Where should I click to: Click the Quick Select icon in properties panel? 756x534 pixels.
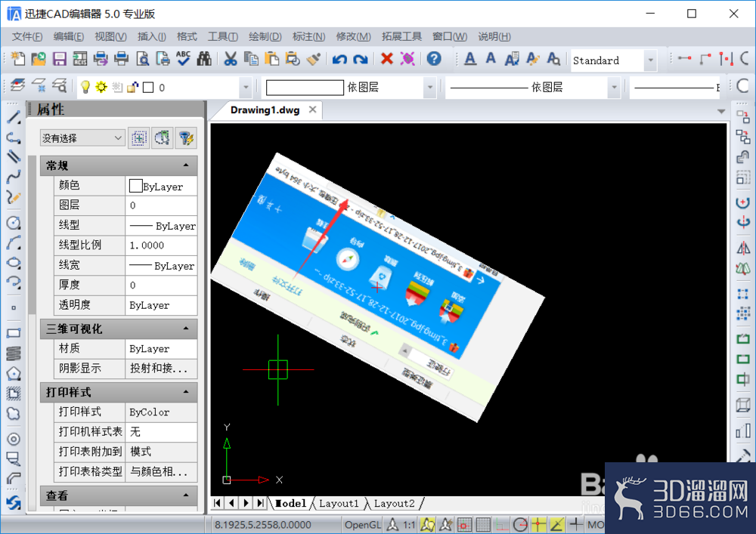[186, 139]
